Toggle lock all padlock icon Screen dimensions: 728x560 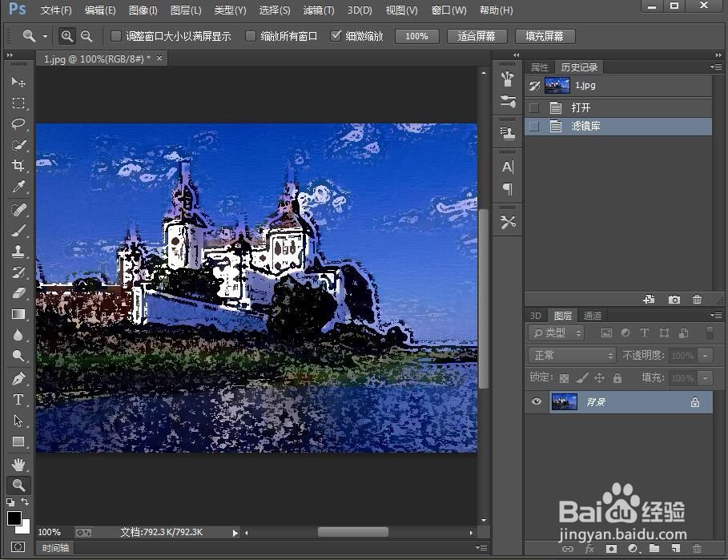click(617, 378)
